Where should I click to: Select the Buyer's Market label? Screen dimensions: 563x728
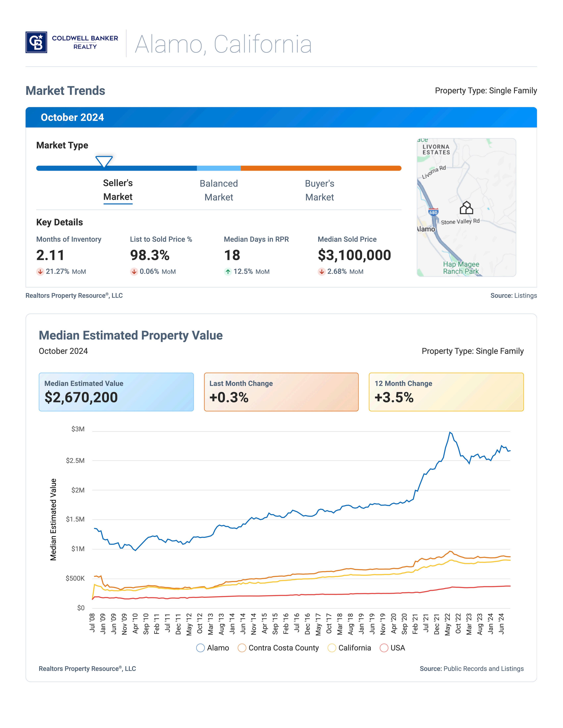tap(320, 190)
